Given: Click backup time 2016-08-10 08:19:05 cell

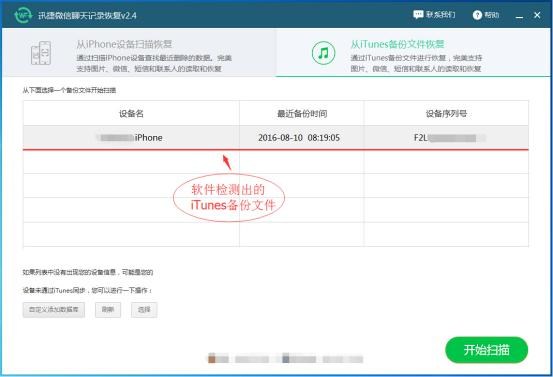Looking at the screenshot, I should (299, 138).
